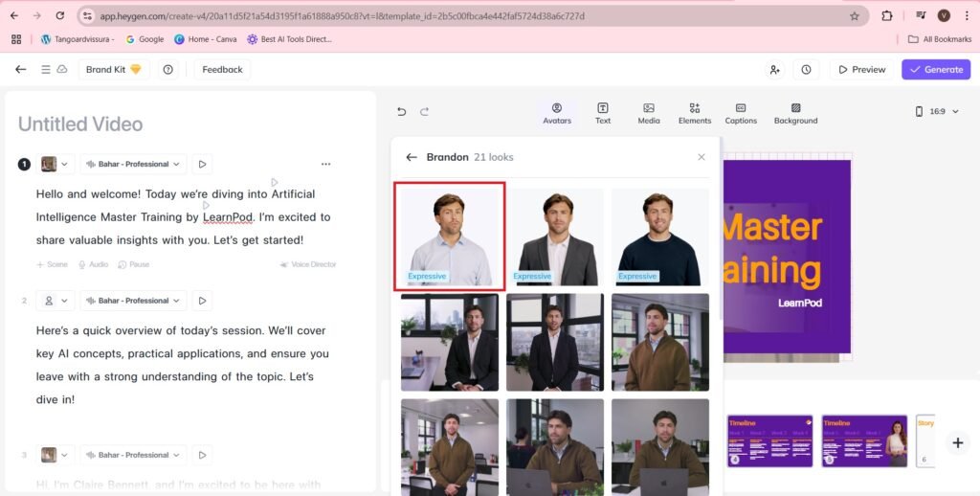Select Brandon bottom-right laptop plant background look

[660, 447]
